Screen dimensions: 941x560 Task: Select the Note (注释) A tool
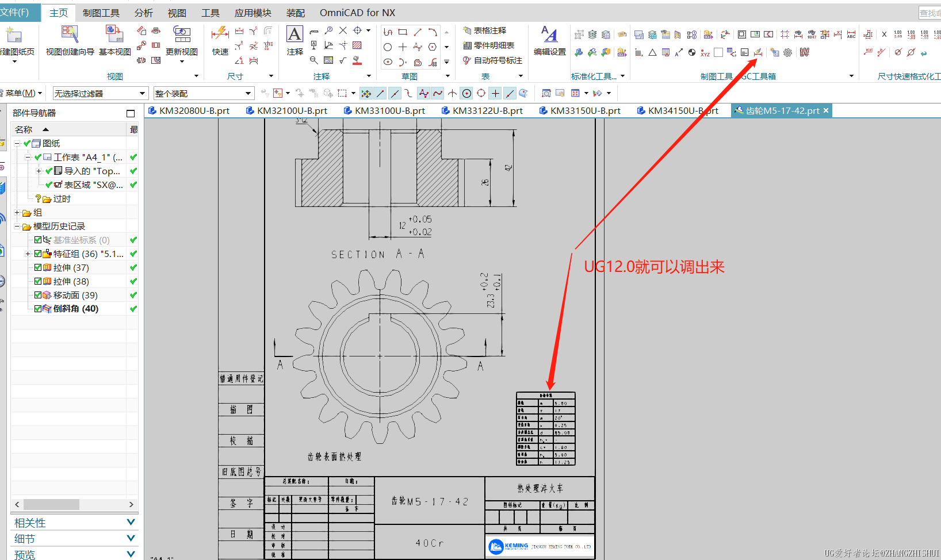pyautogui.click(x=294, y=40)
